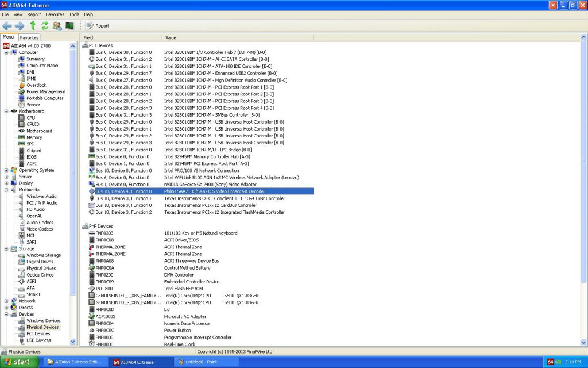Click the BIOS tree item icon
This screenshot has width=588, height=368.
point(21,157)
